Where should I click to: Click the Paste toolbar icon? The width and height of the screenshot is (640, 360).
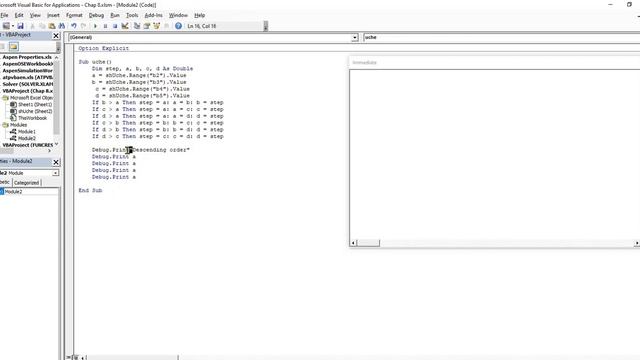click(x=52, y=26)
